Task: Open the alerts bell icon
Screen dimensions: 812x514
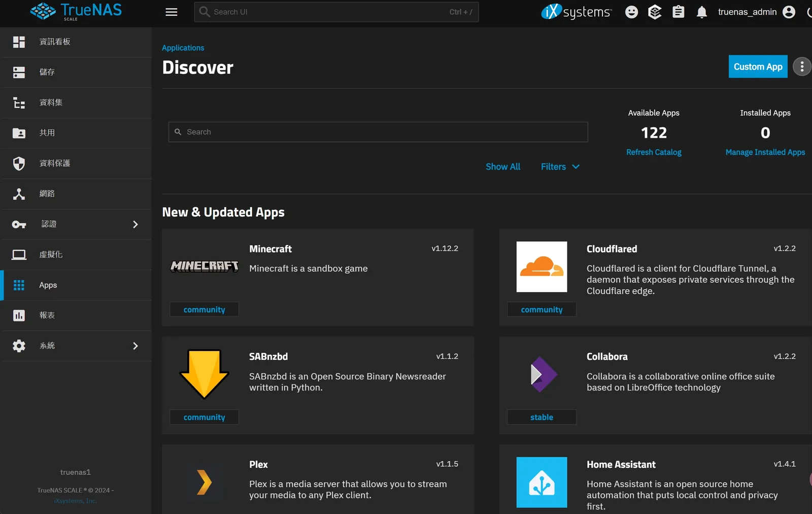Action: point(702,12)
